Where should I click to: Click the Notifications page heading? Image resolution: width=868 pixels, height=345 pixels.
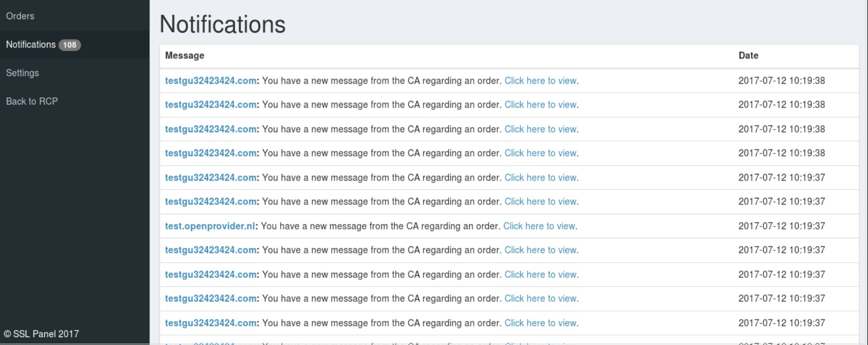[222, 24]
